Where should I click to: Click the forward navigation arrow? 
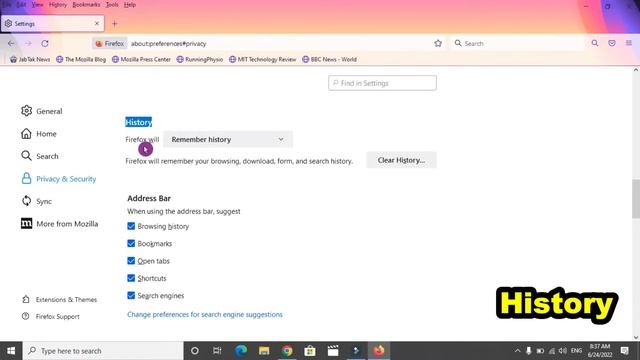28,43
